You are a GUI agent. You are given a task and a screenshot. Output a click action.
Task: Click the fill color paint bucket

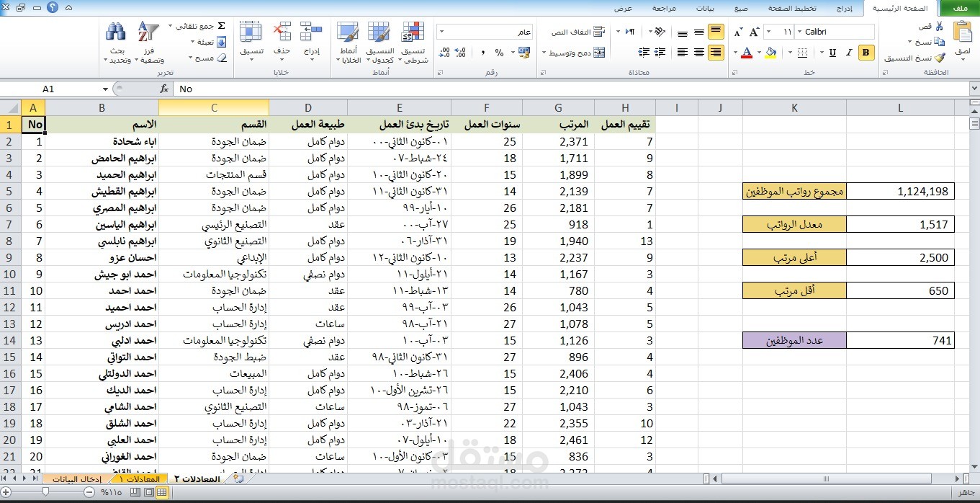771,52
